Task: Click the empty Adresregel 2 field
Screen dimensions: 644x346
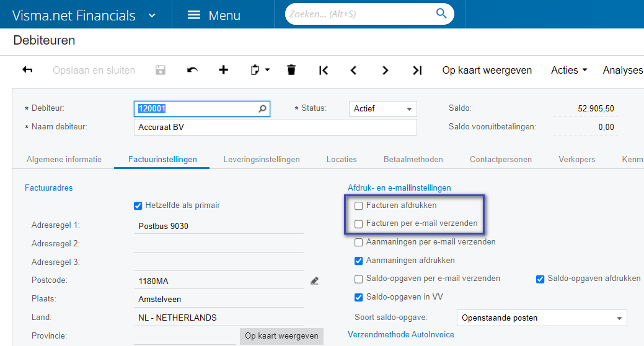Action: [x=219, y=244]
